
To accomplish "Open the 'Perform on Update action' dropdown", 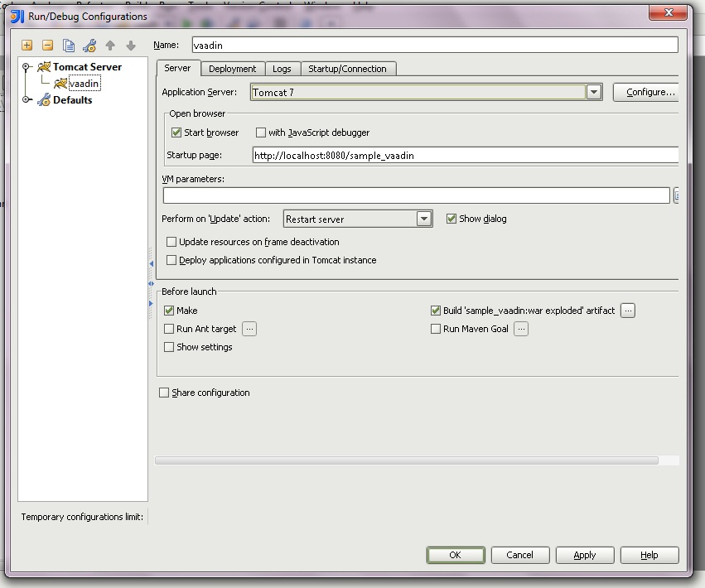I will (424, 219).
